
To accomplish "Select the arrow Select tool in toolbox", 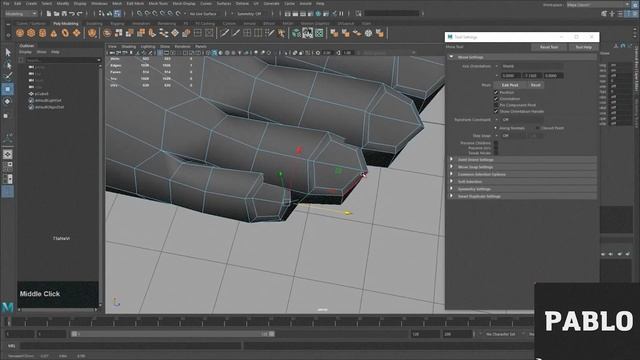I will click(x=8, y=52).
